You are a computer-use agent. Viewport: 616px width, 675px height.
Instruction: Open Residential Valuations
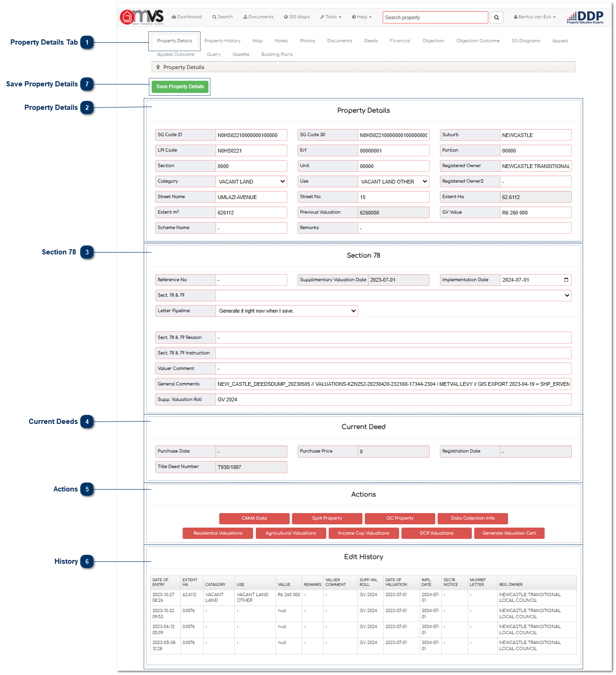tap(218, 533)
